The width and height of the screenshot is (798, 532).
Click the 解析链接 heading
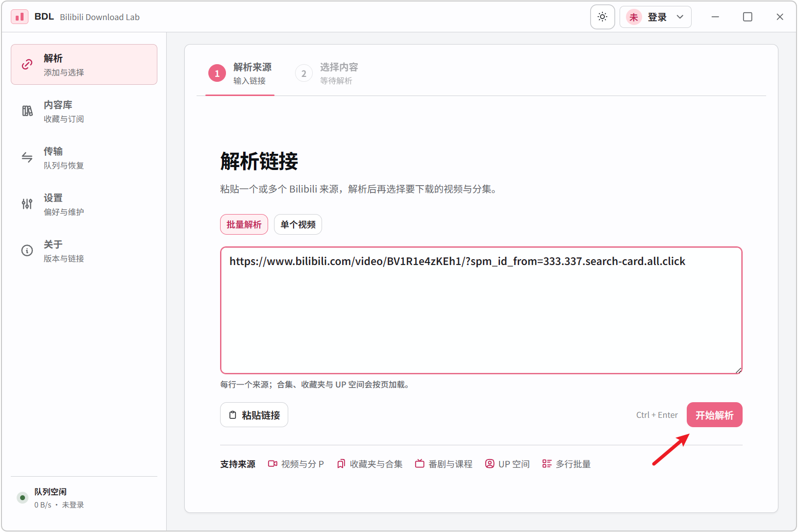coord(259,161)
